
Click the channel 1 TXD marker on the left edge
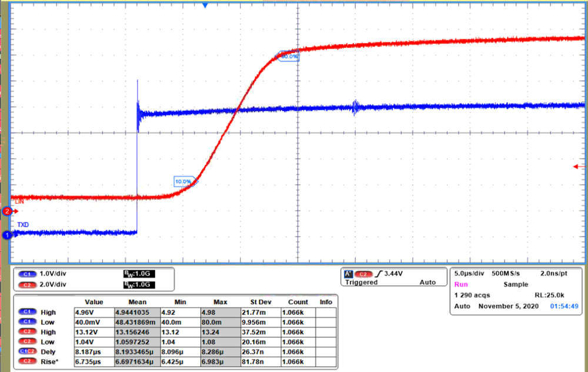(5, 234)
